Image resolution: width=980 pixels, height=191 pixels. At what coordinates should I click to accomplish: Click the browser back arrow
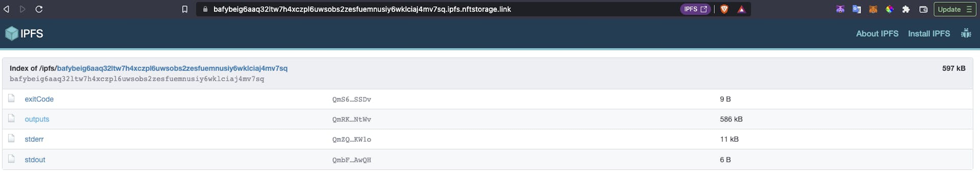6,9
